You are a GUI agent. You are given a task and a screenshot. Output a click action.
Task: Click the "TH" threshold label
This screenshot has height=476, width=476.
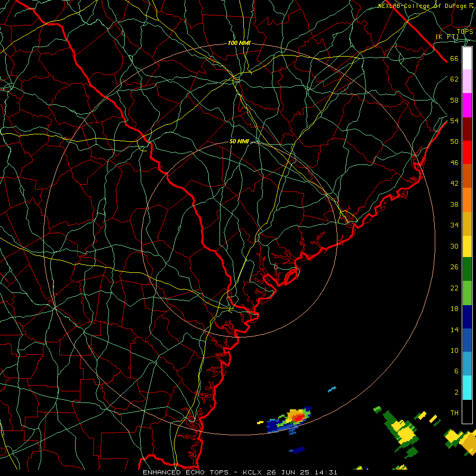(x=454, y=413)
